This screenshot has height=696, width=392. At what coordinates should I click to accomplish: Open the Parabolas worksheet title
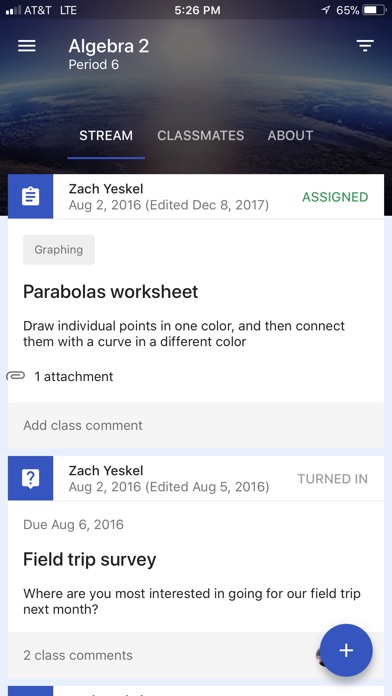click(111, 292)
